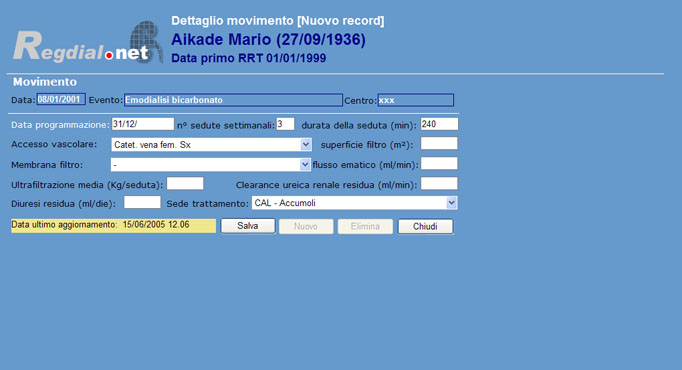Screen dimensions: 682x370
Task: Click the durata della seduta field
Action: pos(439,124)
